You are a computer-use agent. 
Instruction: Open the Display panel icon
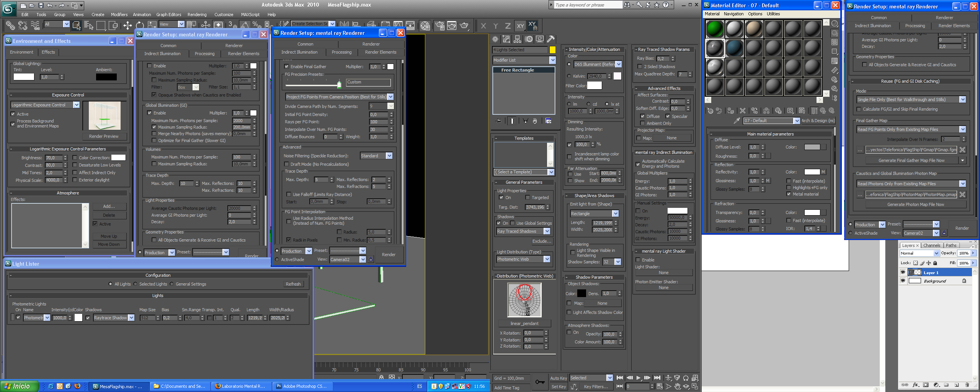(540, 39)
